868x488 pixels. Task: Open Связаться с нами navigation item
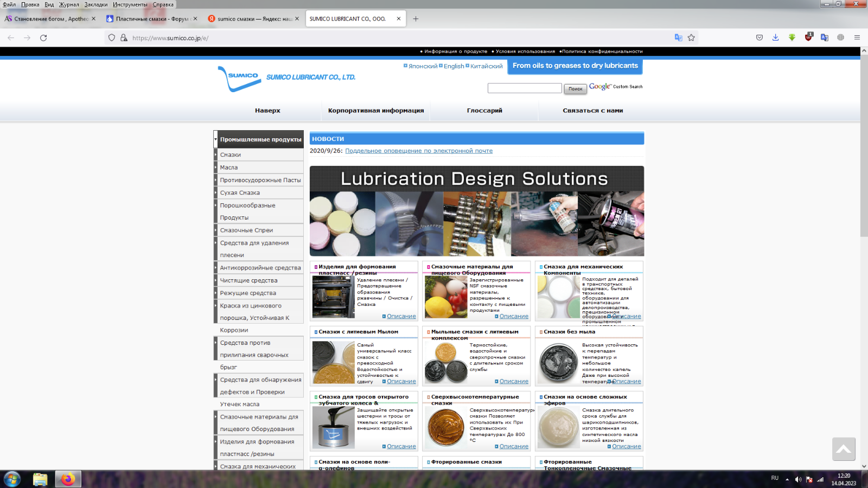(593, 111)
